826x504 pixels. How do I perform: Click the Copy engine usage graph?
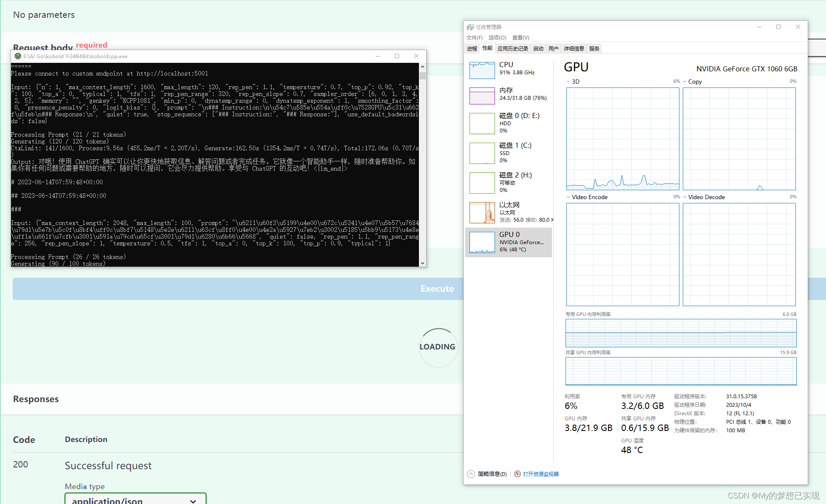739,138
